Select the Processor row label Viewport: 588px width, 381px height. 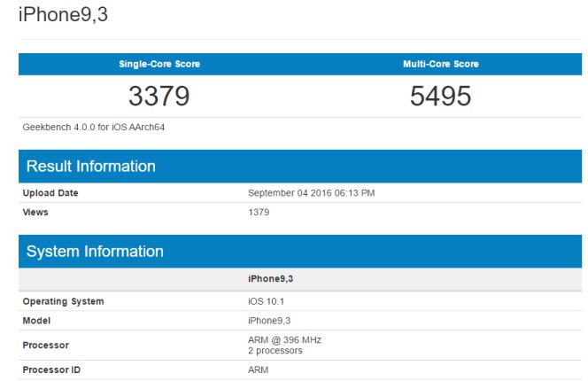[x=46, y=346]
